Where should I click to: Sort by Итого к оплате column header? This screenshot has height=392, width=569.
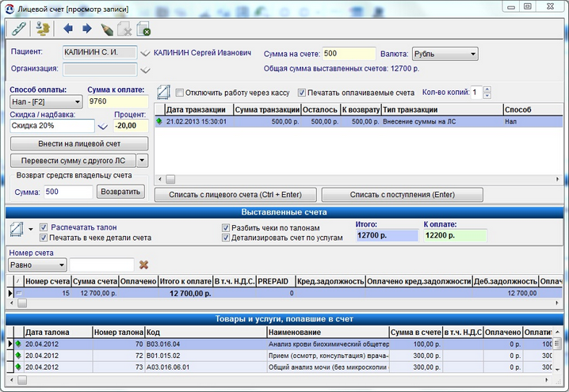(x=185, y=281)
